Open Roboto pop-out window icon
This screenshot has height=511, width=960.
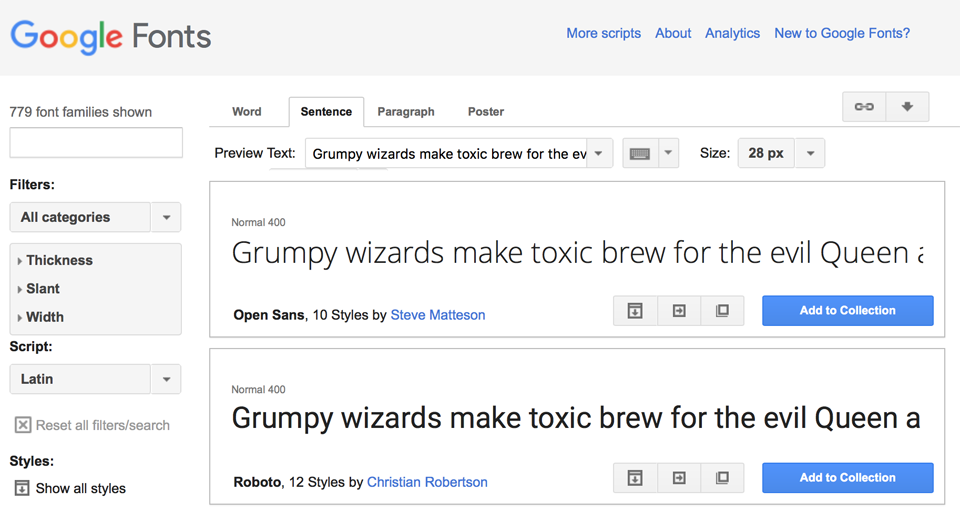722,478
